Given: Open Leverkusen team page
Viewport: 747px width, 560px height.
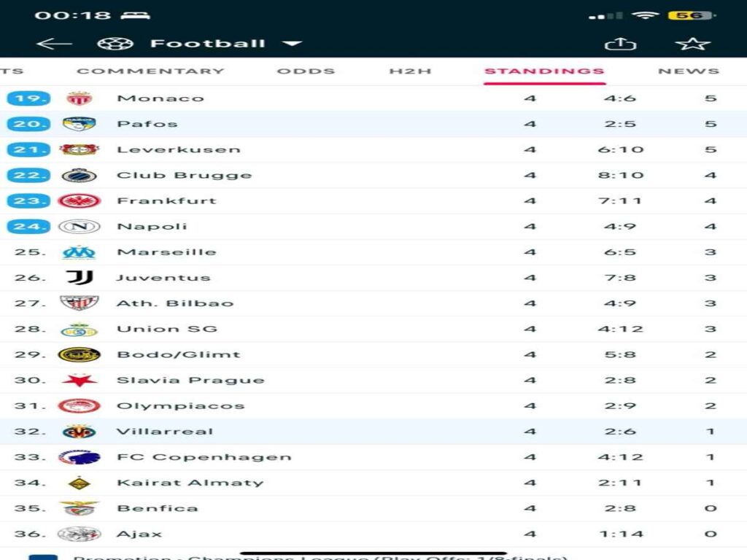Looking at the screenshot, I should click(x=178, y=149).
